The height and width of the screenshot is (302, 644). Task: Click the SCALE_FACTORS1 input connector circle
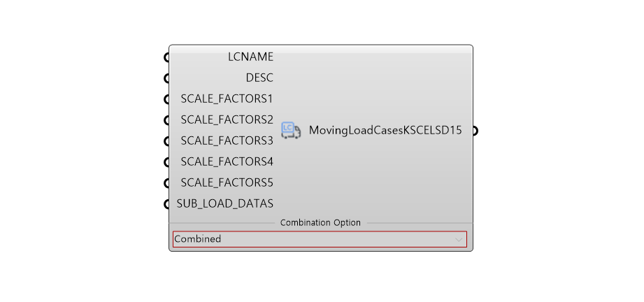[166, 99]
